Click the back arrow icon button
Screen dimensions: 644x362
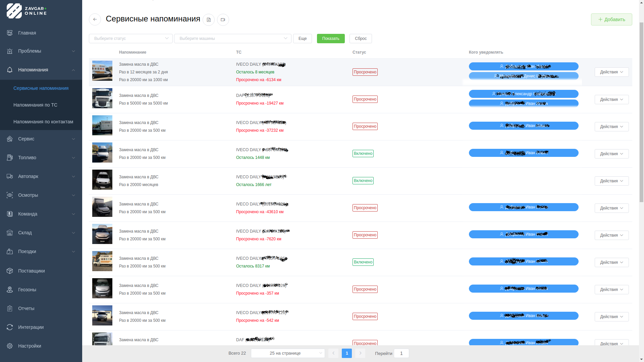point(95,19)
